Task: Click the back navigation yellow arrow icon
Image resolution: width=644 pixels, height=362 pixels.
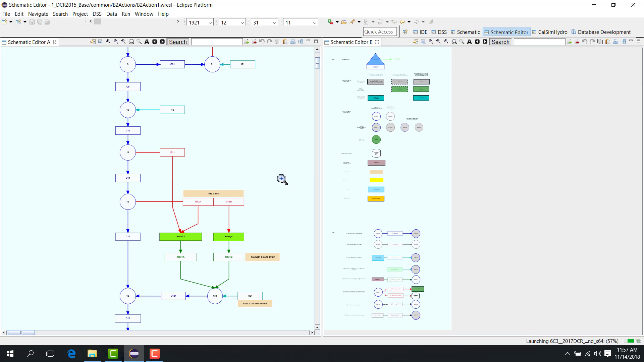Action: [x=402, y=22]
